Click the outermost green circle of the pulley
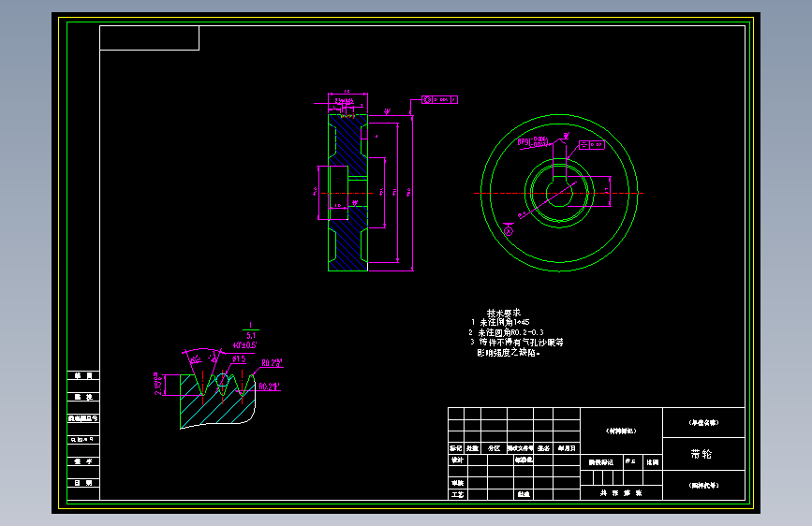Image resolution: width=812 pixels, height=526 pixels. tap(559, 193)
